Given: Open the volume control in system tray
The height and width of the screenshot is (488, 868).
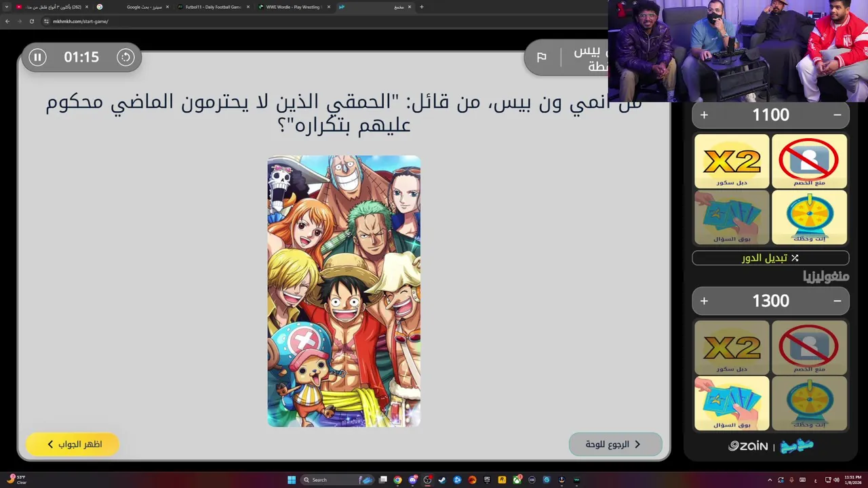Looking at the screenshot, I should click(x=836, y=480).
